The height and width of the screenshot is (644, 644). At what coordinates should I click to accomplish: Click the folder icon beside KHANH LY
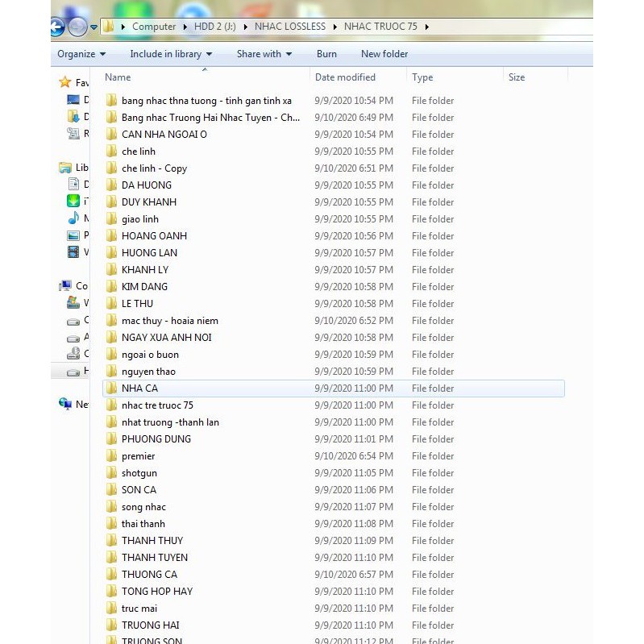[111, 270]
